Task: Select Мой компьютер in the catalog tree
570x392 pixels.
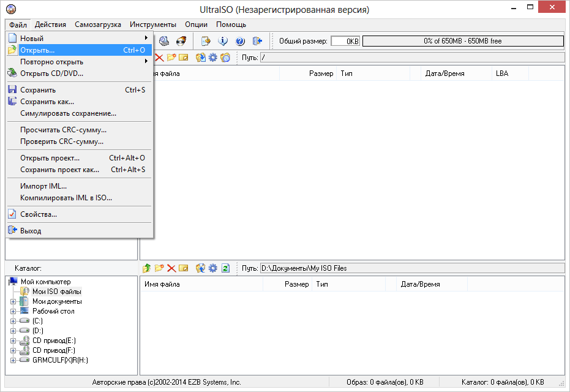Action: [45, 282]
